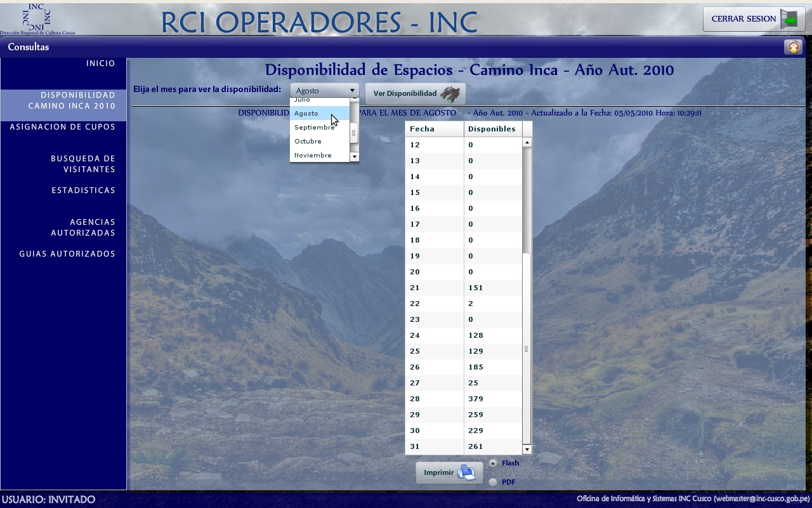Choose Septiembre from the month list
The image size is (812, 508).
click(x=314, y=128)
